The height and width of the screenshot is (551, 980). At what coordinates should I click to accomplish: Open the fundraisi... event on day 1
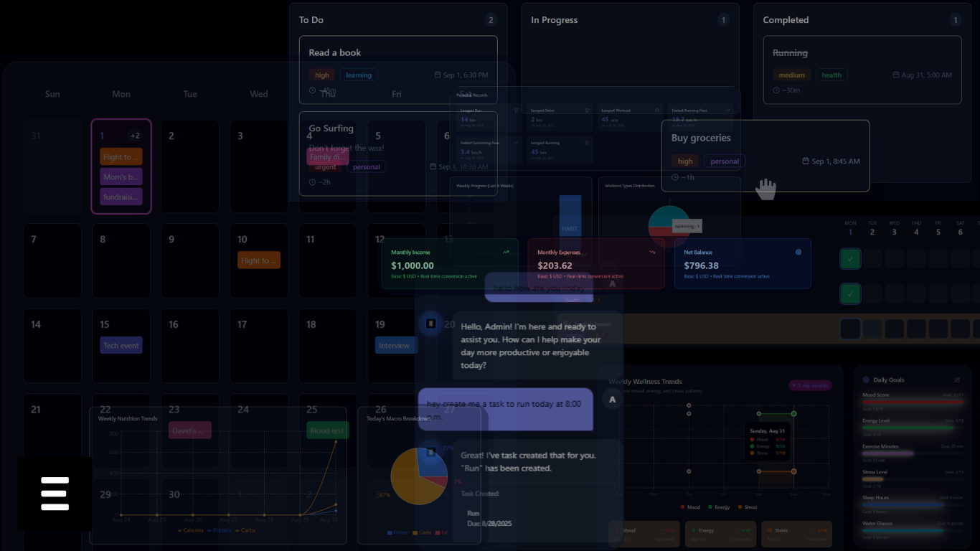tap(121, 197)
